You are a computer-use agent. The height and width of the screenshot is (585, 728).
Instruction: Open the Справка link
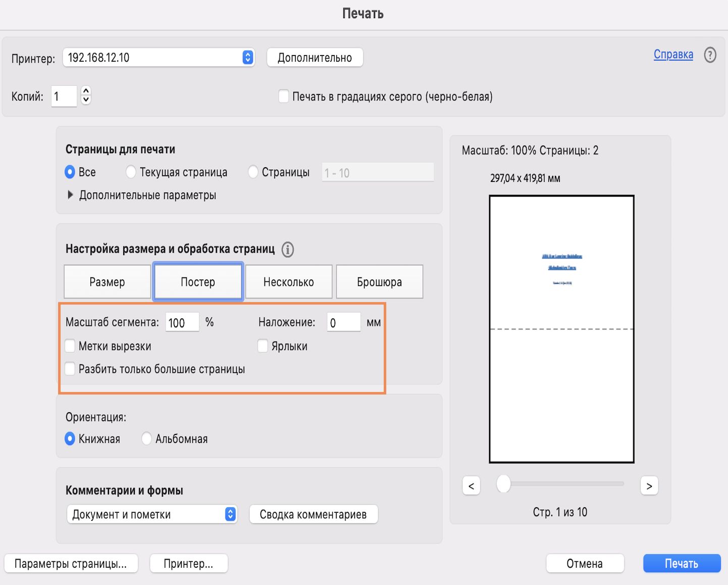pos(673,55)
